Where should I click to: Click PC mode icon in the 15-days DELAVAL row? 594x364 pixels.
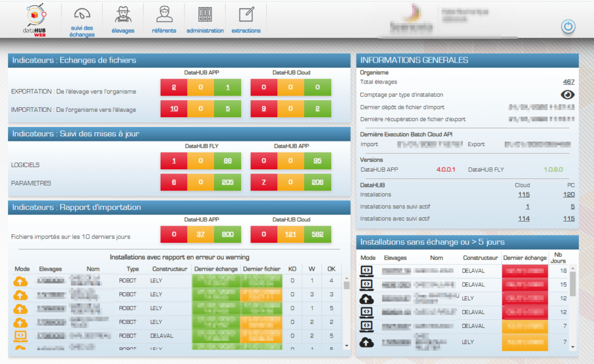point(367,285)
